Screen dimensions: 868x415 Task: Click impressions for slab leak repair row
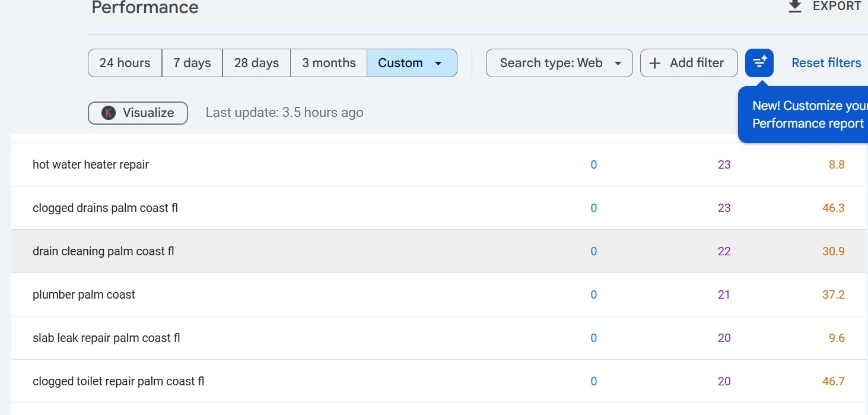point(724,338)
